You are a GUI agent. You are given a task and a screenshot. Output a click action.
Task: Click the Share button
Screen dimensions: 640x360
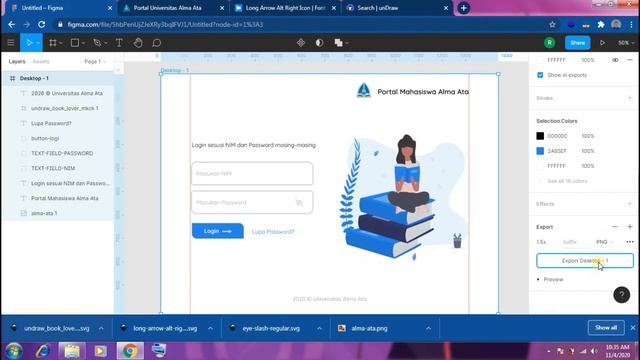tap(577, 43)
